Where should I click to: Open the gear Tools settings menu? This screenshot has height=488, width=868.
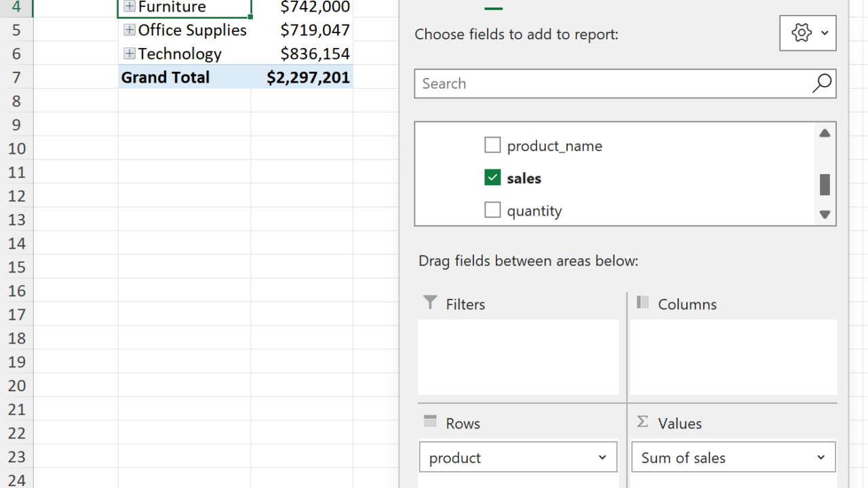(808, 33)
